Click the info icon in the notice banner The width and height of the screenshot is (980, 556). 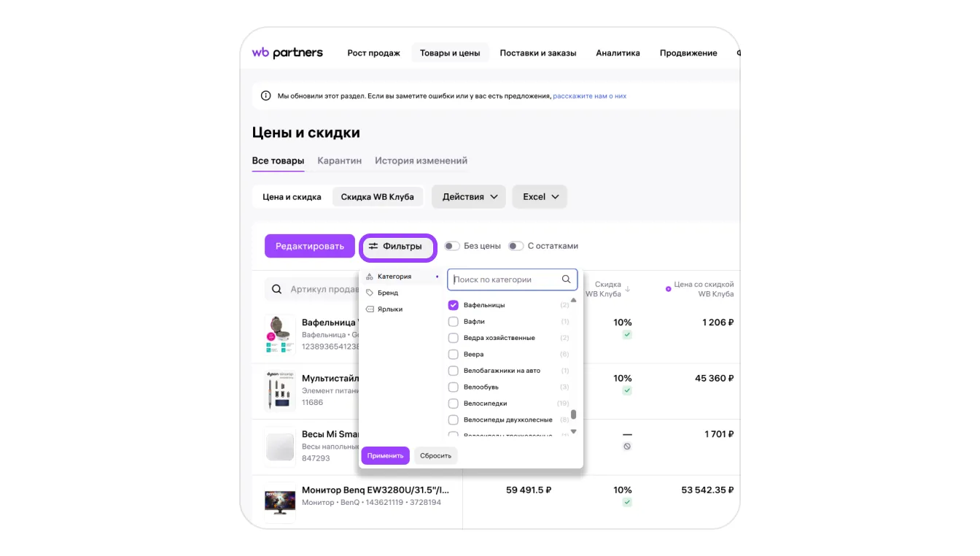tap(267, 96)
